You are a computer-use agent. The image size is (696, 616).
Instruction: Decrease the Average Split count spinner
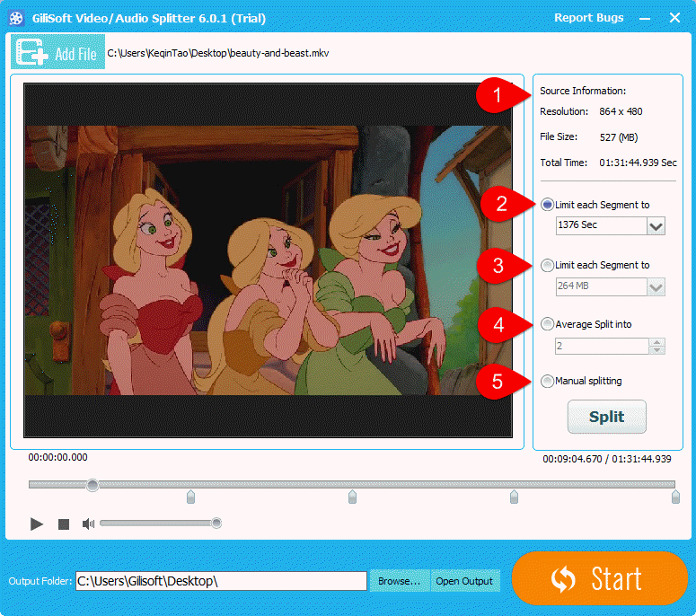click(657, 349)
